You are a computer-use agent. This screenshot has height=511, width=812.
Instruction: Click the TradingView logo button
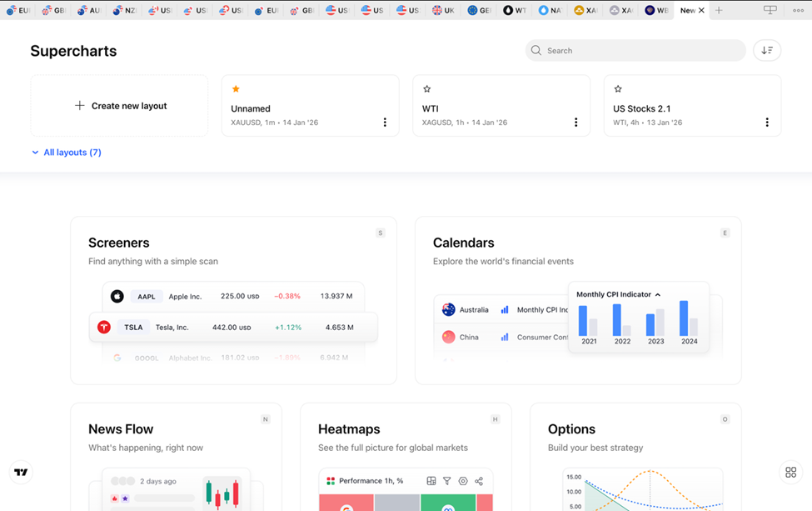(x=21, y=472)
